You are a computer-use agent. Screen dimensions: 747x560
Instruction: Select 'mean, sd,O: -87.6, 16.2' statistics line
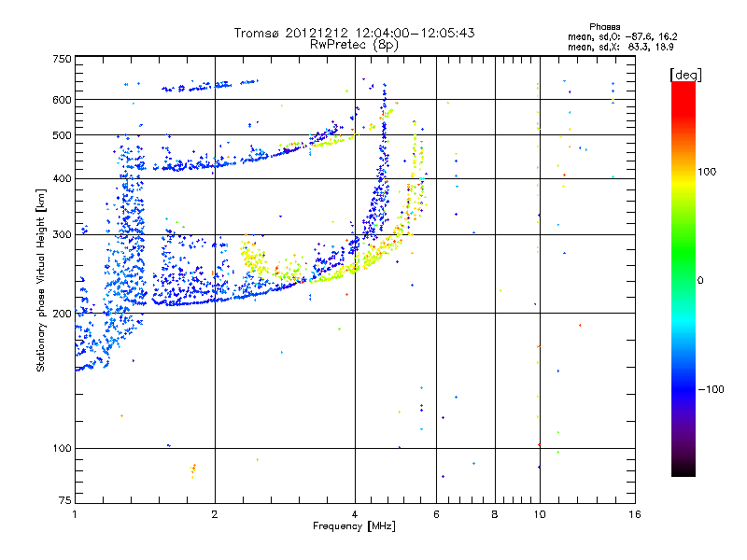pyautogui.click(x=622, y=36)
